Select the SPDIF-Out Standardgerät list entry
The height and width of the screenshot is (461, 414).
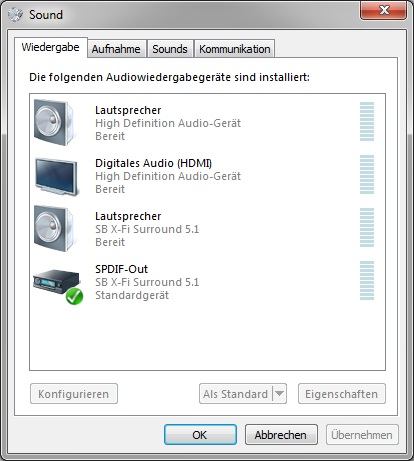click(207, 282)
